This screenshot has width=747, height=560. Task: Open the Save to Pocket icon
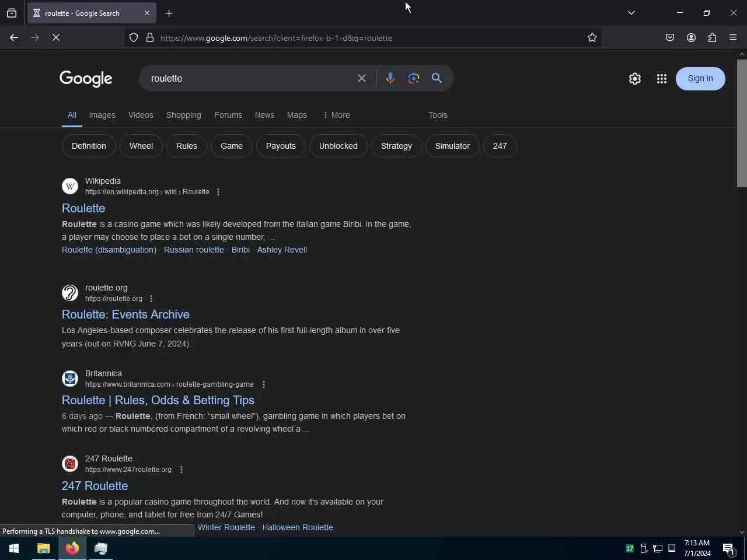(670, 37)
